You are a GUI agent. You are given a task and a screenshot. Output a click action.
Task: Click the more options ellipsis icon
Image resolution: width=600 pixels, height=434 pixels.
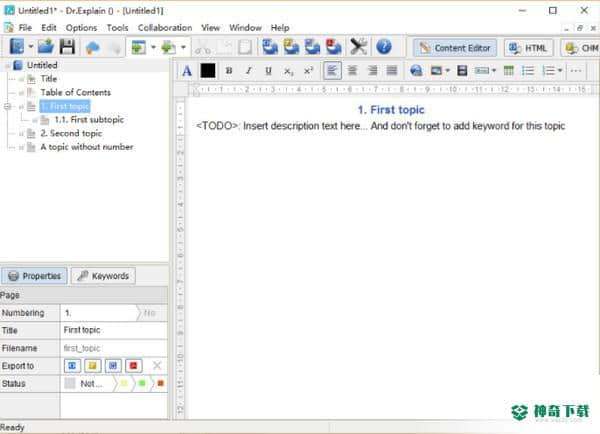[x=576, y=71]
